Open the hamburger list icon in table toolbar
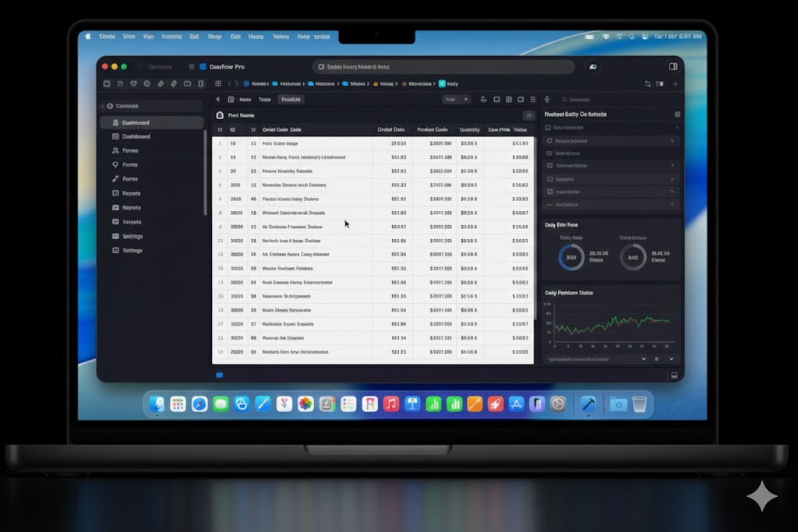The width and height of the screenshot is (798, 532). pyautogui.click(x=533, y=100)
